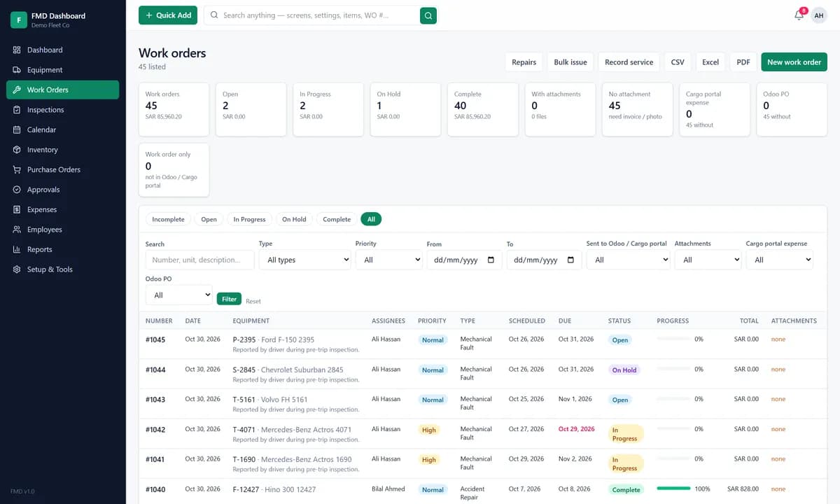Select the Incomplete status tab
The width and height of the screenshot is (840, 504).
(168, 219)
